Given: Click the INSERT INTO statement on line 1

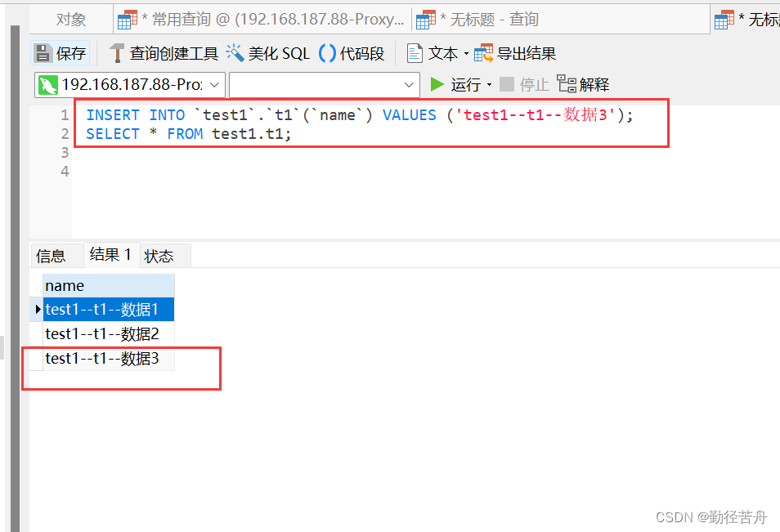Looking at the screenshot, I should coord(360,115).
